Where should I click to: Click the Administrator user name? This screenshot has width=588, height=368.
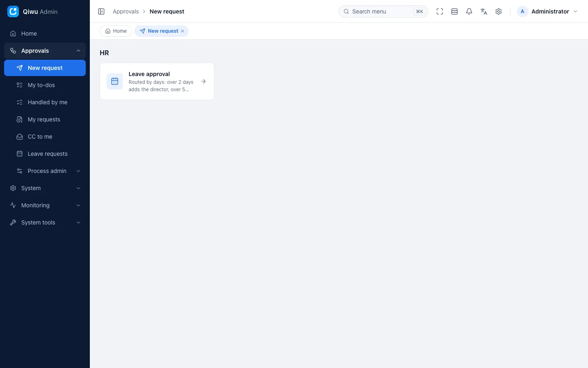pyautogui.click(x=550, y=11)
